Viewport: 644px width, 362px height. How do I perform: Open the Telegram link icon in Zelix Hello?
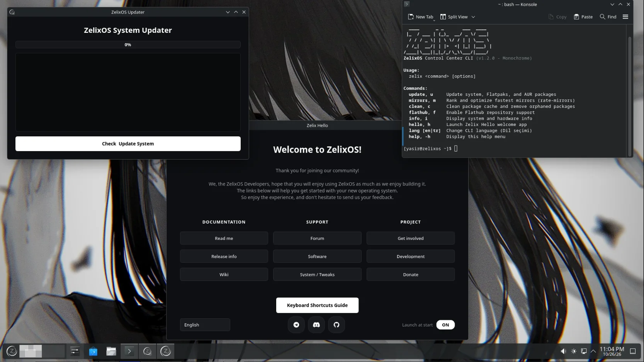coord(296,325)
